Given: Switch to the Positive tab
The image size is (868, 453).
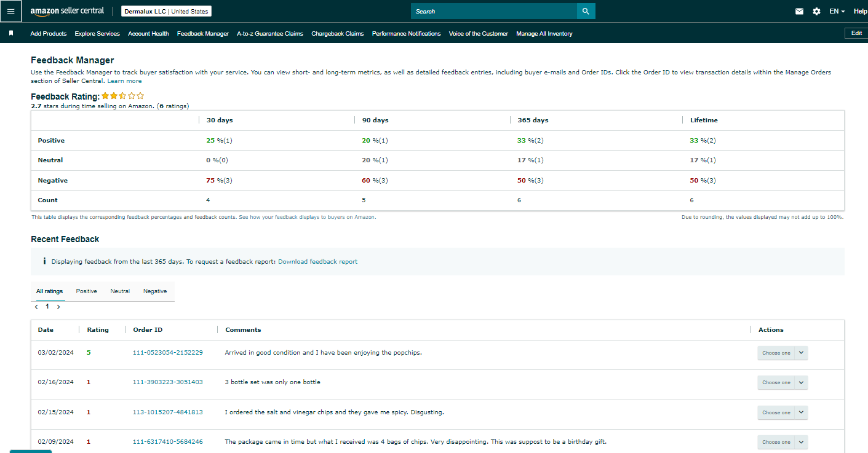Looking at the screenshot, I should (x=86, y=291).
